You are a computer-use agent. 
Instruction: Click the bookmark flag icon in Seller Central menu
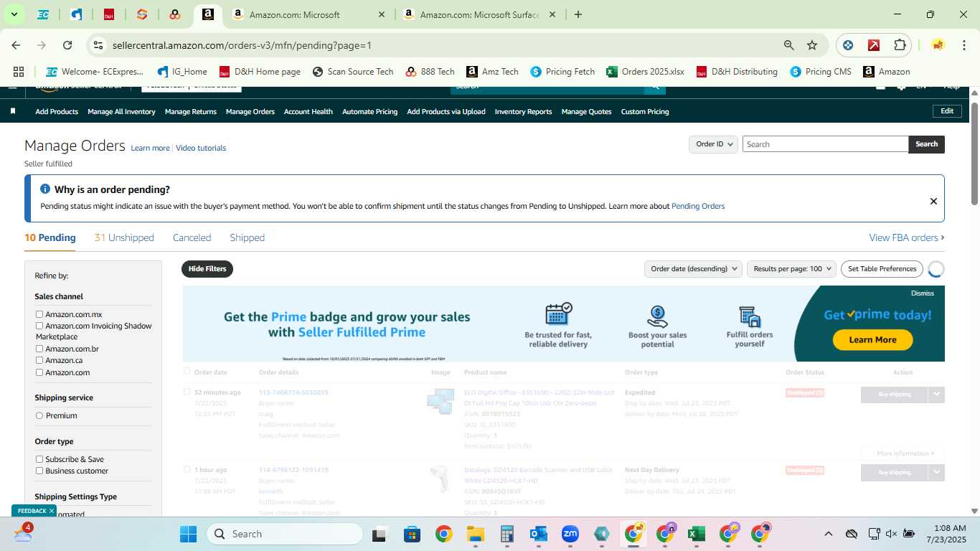point(13,111)
